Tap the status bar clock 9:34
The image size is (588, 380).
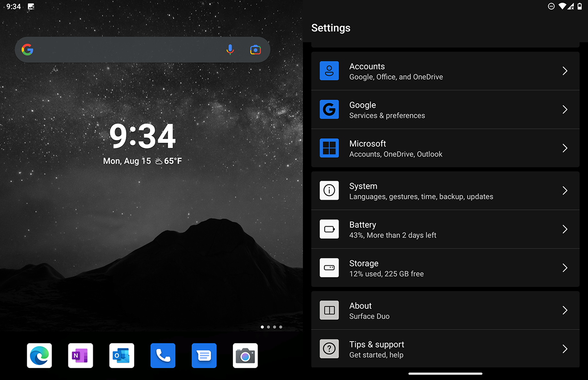click(13, 6)
